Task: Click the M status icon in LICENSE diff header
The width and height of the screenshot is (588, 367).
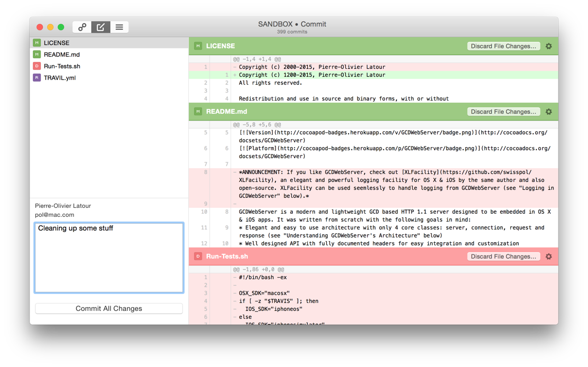Action: pos(198,45)
